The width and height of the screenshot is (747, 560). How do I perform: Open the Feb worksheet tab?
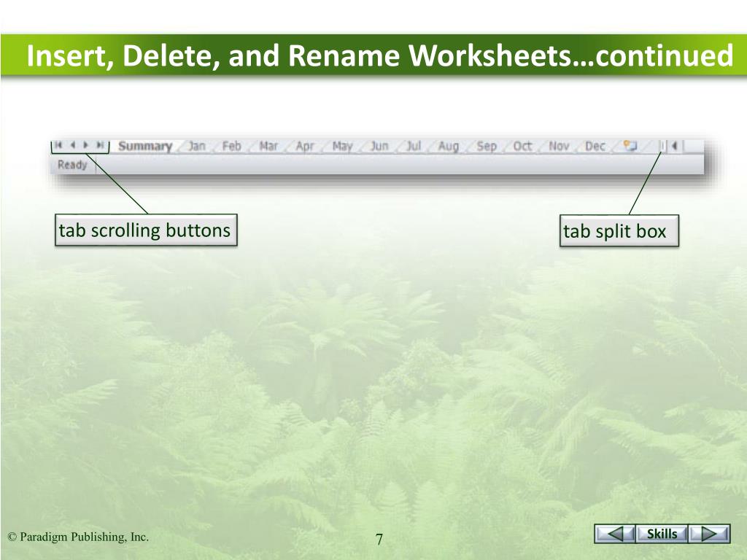[x=231, y=146]
